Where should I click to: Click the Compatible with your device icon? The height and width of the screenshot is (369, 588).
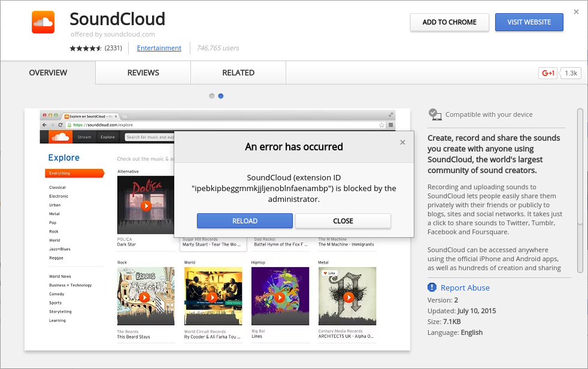[435, 114]
